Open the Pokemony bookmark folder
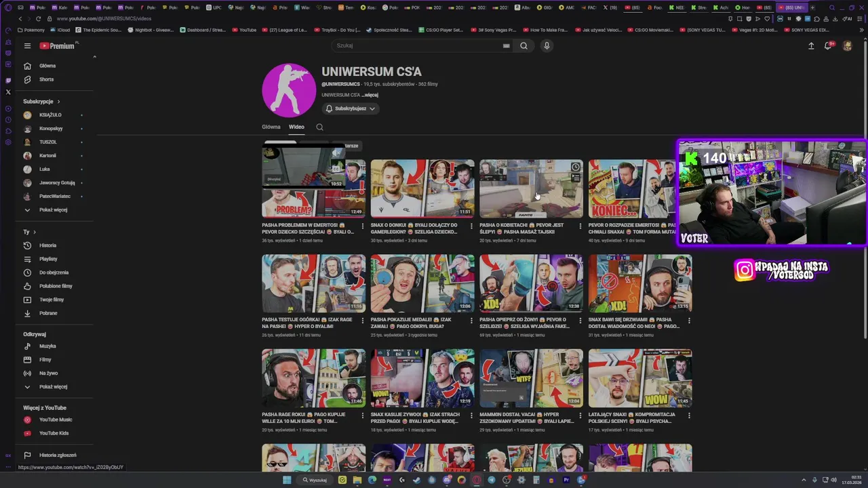Image resolution: width=868 pixels, height=488 pixels. pos(31,30)
